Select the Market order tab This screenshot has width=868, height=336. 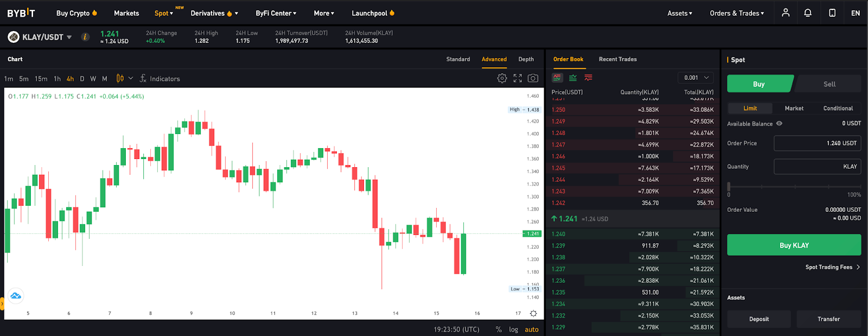[x=794, y=108]
